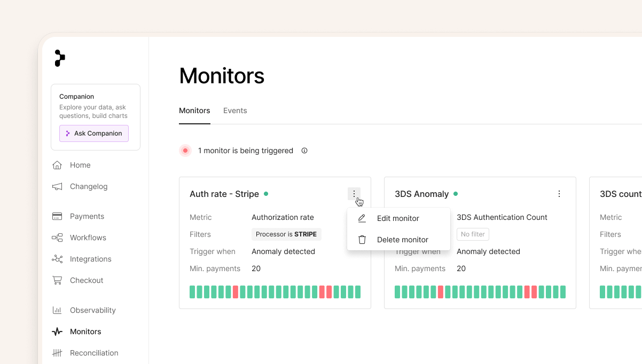Click the No filter chip
The image size is (642, 364).
(x=473, y=234)
